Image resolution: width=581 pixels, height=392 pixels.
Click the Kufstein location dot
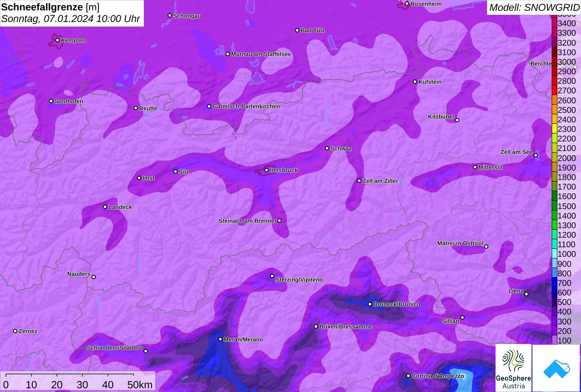pos(415,82)
